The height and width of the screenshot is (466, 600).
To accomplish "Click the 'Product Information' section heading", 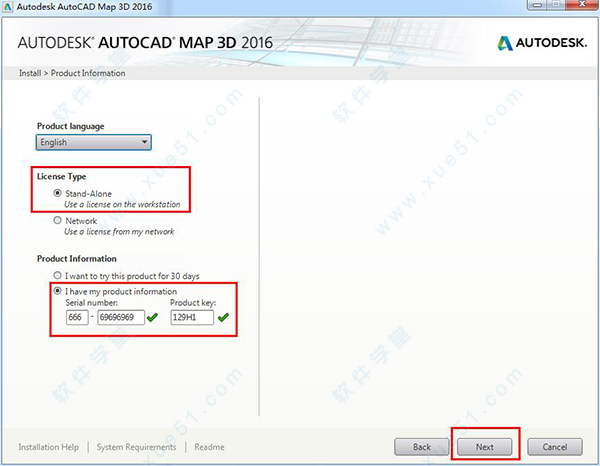I will tap(77, 259).
